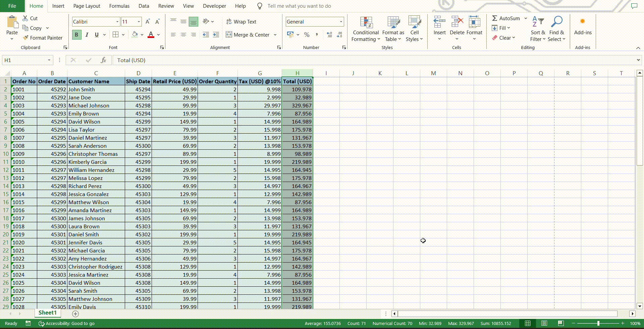Screen dimensions: 644x329
Task: Click the Tell me what you want search box
Action: (299, 6)
